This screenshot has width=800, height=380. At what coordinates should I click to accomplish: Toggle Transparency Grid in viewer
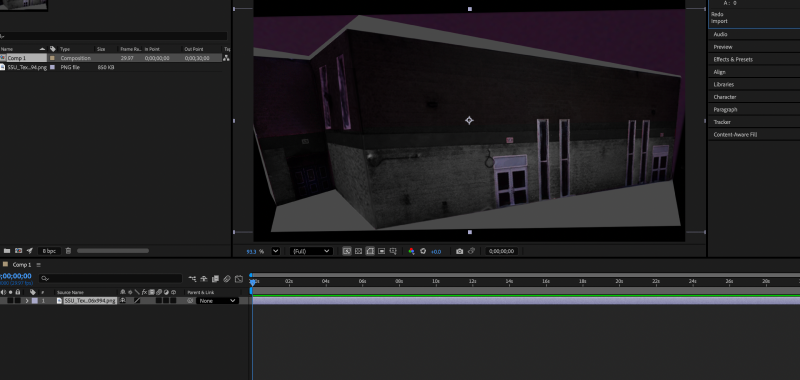(358, 251)
